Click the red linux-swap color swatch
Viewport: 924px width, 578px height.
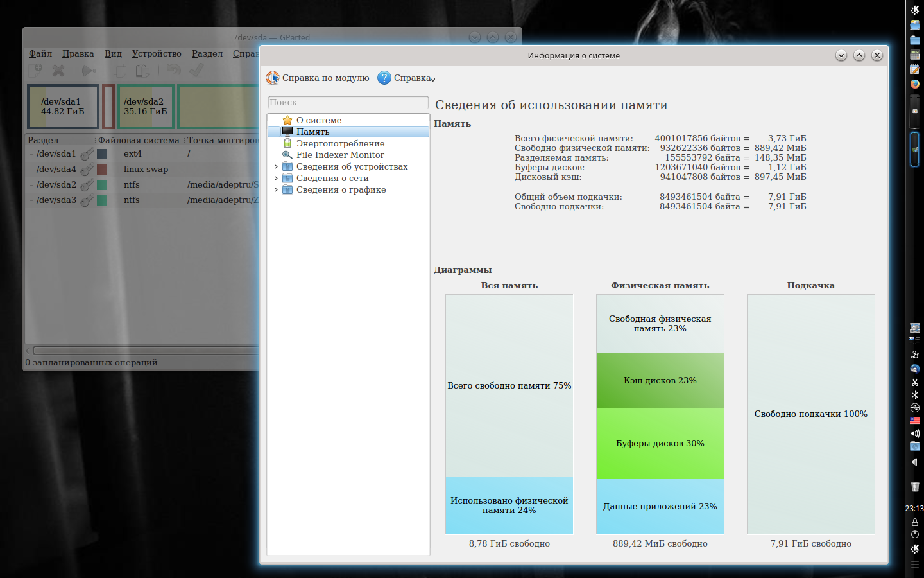click(x=102, y=170)
